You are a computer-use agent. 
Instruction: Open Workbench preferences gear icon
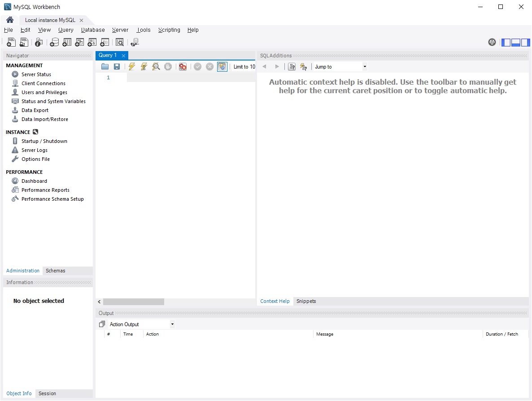coord(492,42)
